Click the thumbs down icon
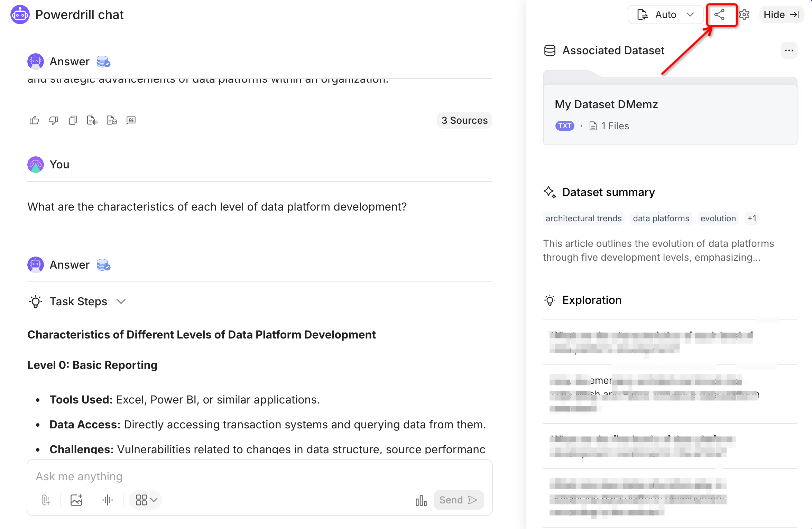The width and height of the screenshot is (812, 529). 54,120
